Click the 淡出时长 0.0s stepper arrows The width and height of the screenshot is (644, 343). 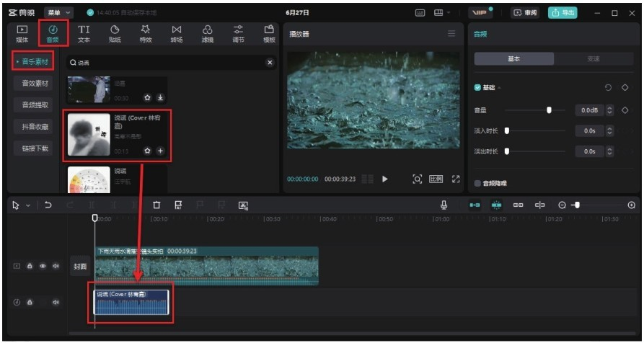pos(610,151)
